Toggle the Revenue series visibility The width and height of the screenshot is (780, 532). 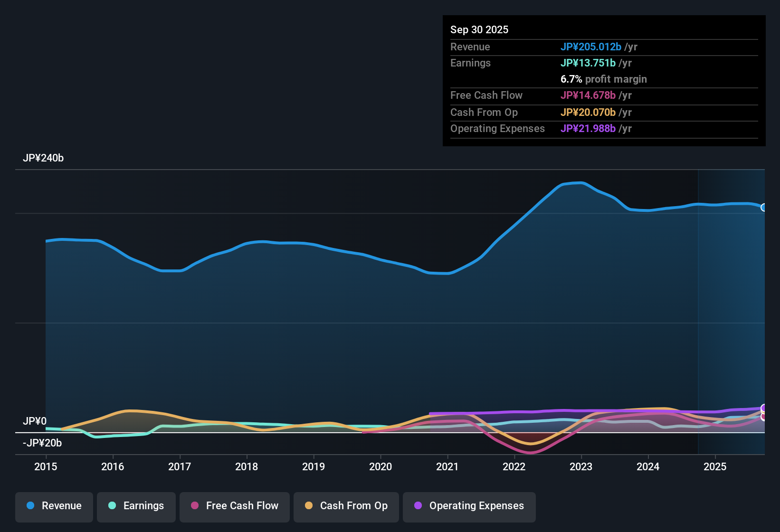(x=54, y=506)
